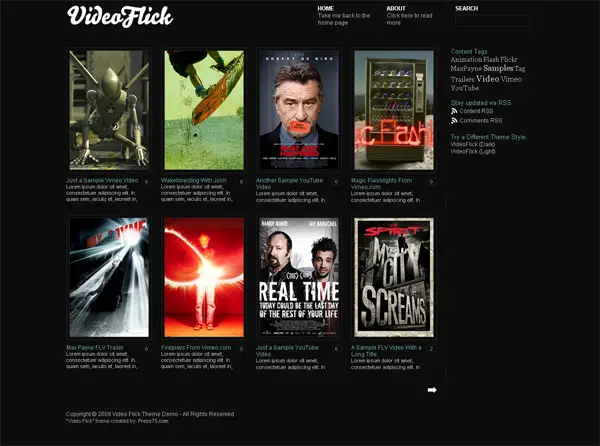The image size is (600, 446).
Task: Open 'Another Sample YouTube Video' link
Action: click(x=289, y=184)
